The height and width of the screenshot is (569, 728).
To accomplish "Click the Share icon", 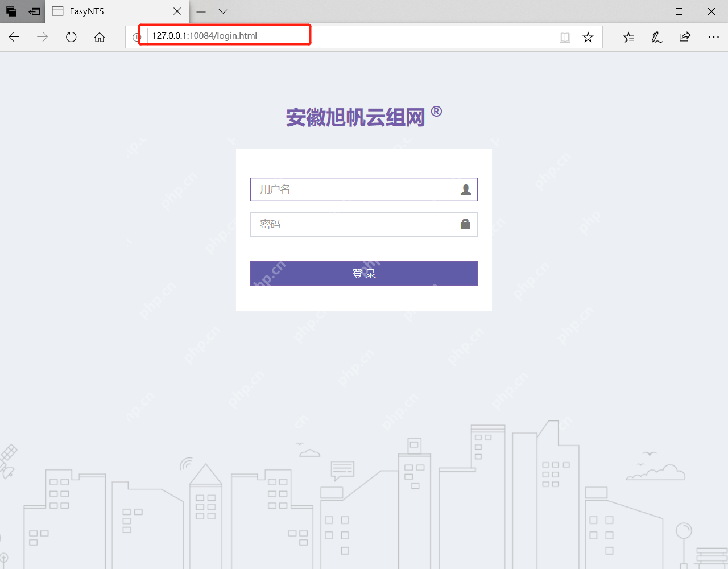I will pyautogui.click(x=685, y=36).
